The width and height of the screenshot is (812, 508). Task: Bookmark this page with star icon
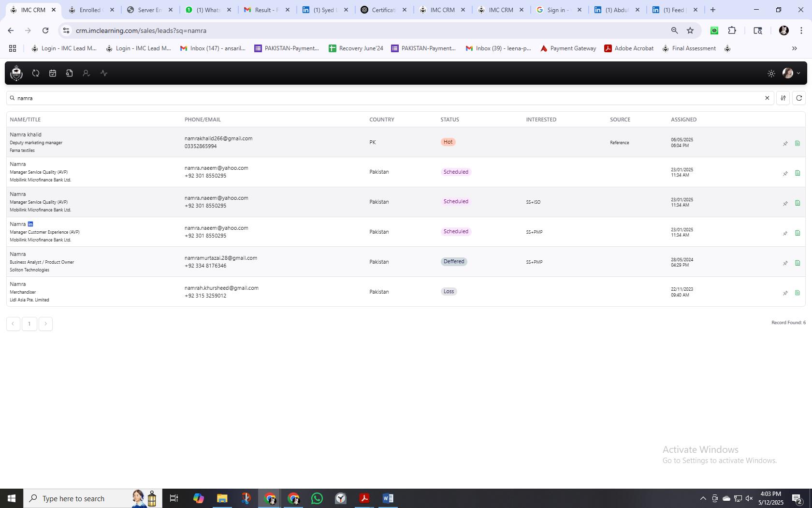pos(690,30)
